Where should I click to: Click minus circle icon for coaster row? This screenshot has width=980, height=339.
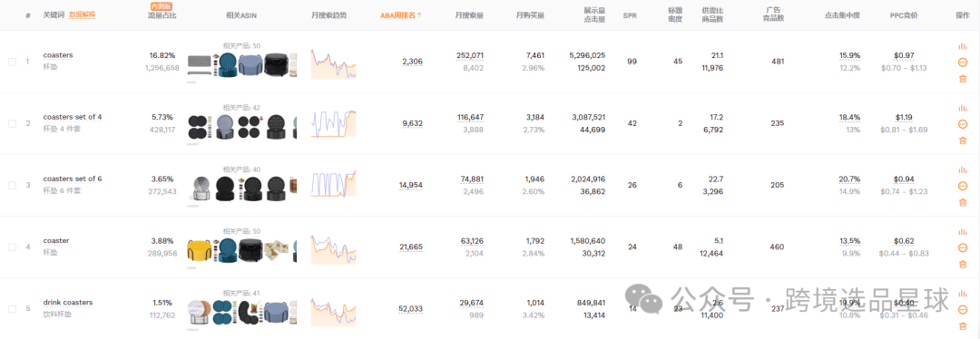click(x=963, y=247)
